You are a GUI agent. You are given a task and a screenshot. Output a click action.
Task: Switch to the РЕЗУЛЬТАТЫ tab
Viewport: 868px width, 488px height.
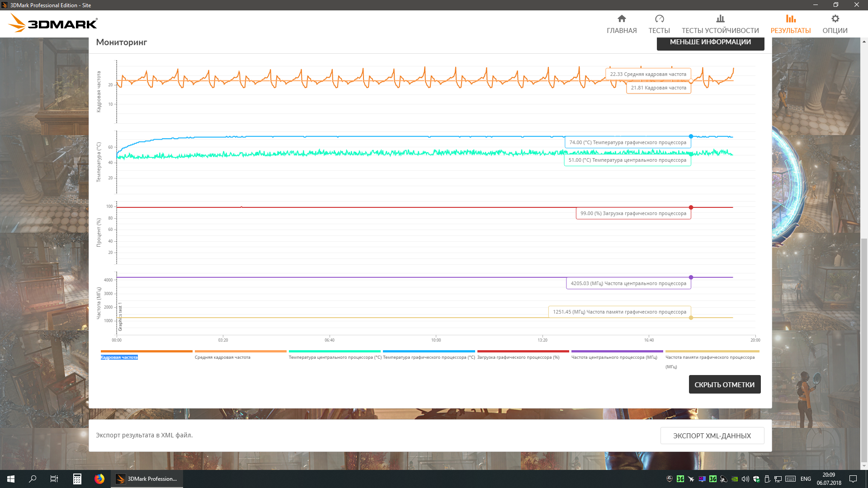pos(790,30)
